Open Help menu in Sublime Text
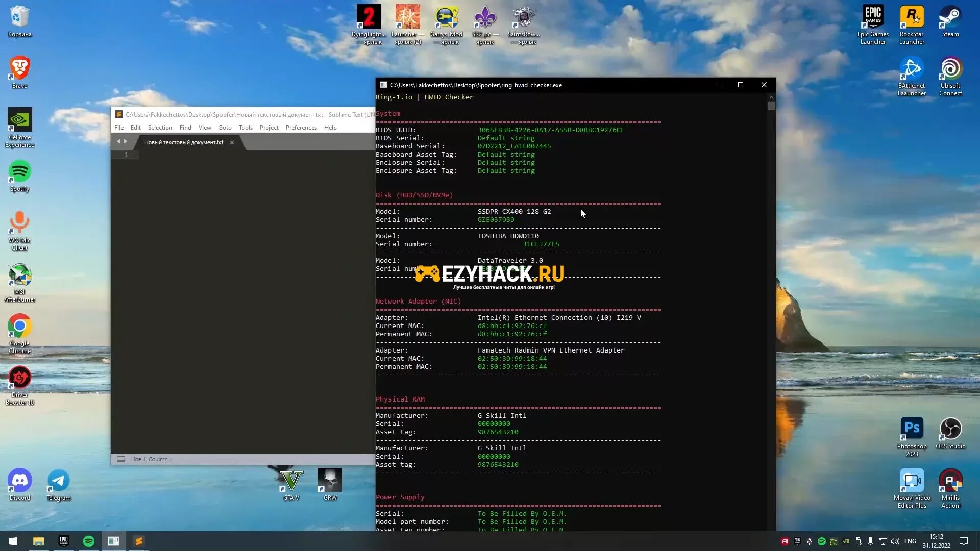Image resolution: width=980 pixels, height=551 pixels. coord(330,128)
